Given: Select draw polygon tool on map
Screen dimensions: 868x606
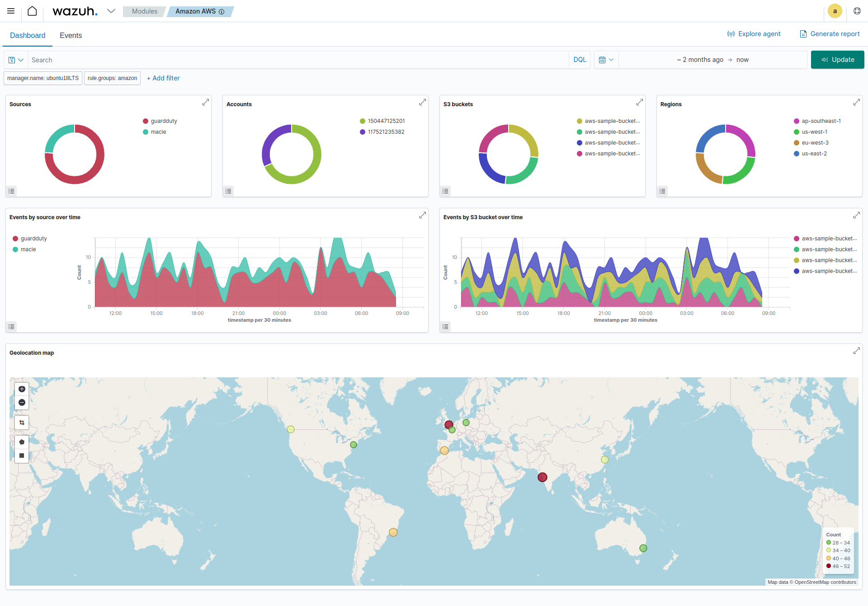Looking at the screenshot, I should [22, 442].
